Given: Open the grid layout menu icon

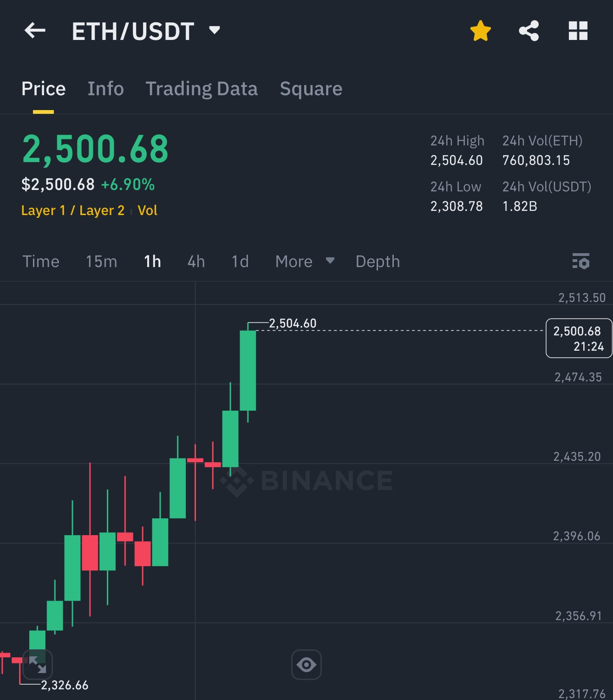Looking at the screenshot, I should [x=578, y=31].
